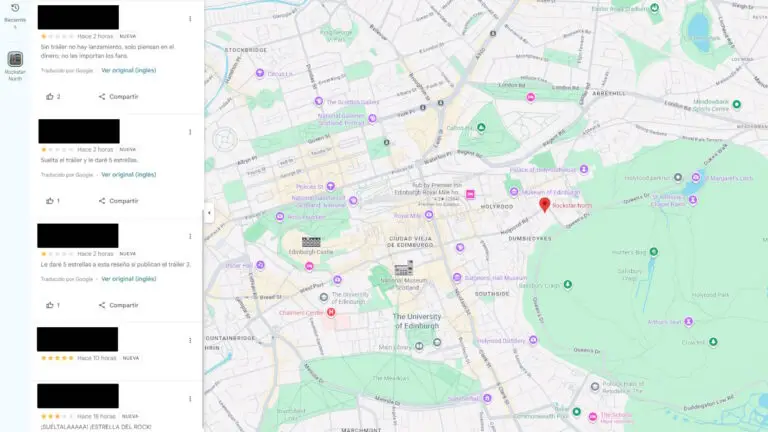The width and height of the screenshot is (768, 432).
Task: Click the 'Holyrood Park' label on map
Action: click(710, 295)
